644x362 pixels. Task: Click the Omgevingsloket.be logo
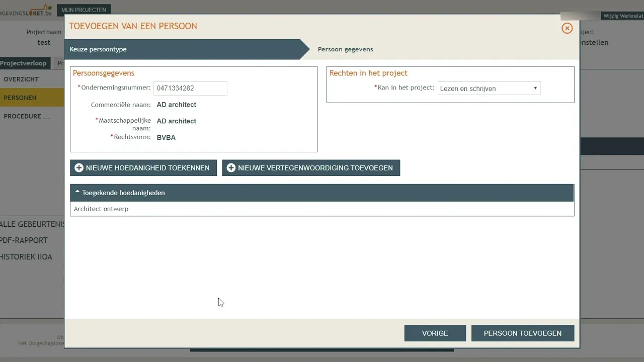[x=26, y=10]
